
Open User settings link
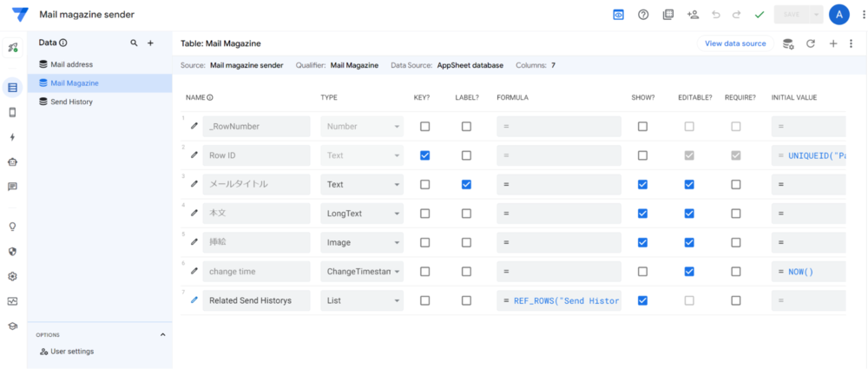coord(71,351)
